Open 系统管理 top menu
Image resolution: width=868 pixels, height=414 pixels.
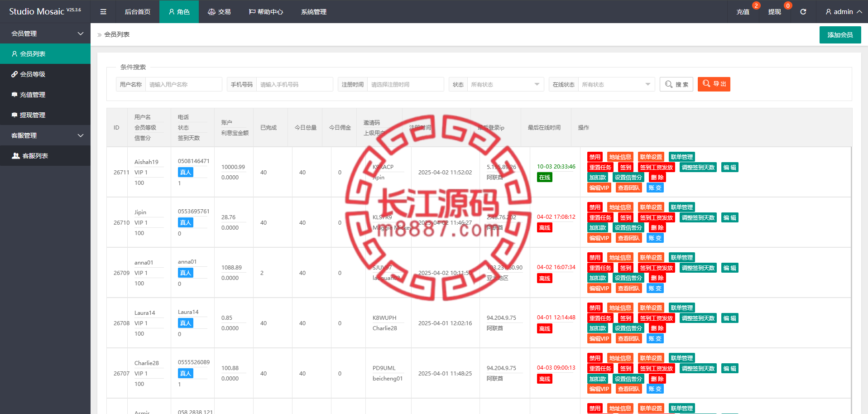(313, 12)
